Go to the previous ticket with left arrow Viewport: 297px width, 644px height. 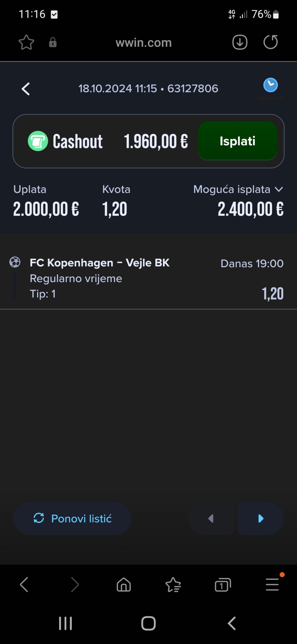(x=211, y=518)
